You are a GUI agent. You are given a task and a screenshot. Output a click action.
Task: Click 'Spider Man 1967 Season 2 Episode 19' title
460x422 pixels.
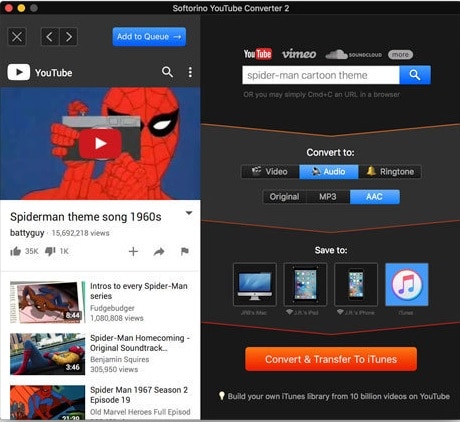pos(139,395)
